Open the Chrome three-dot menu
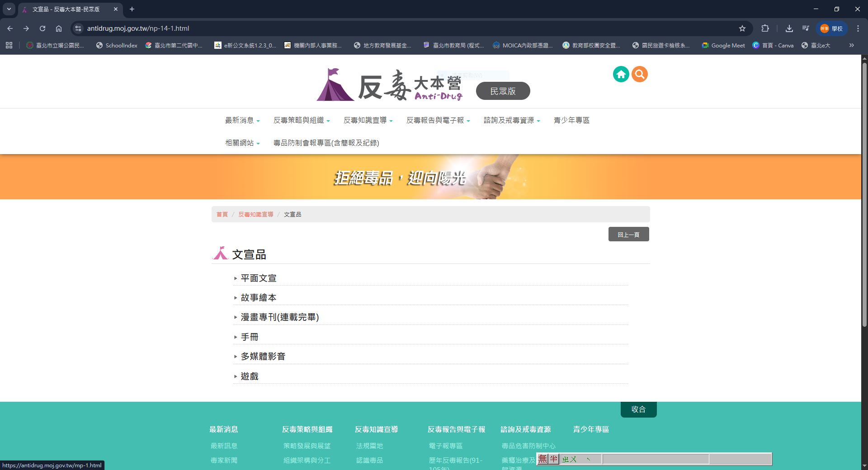 858,28
